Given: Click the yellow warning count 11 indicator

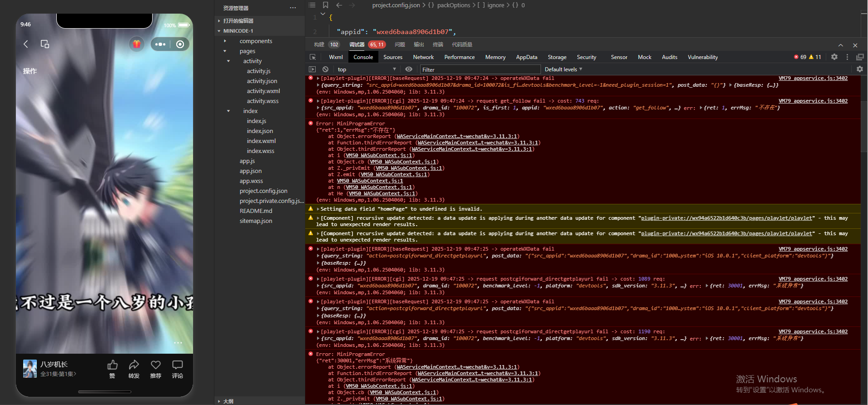Looking at the screenshot, I should tap(815, 57).
